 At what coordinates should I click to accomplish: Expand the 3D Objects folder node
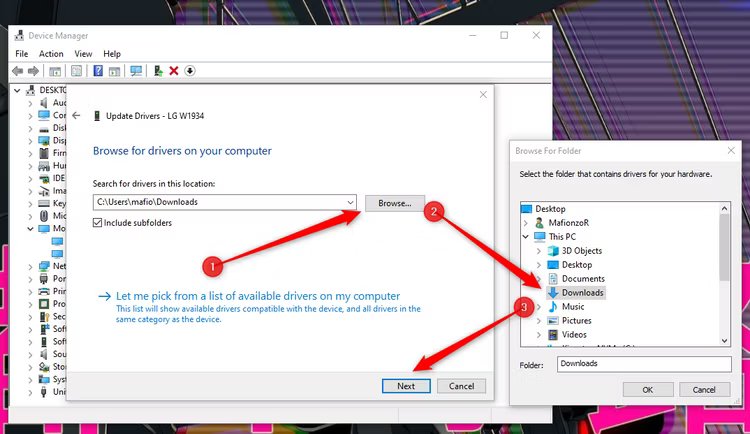tap(539, 251)
